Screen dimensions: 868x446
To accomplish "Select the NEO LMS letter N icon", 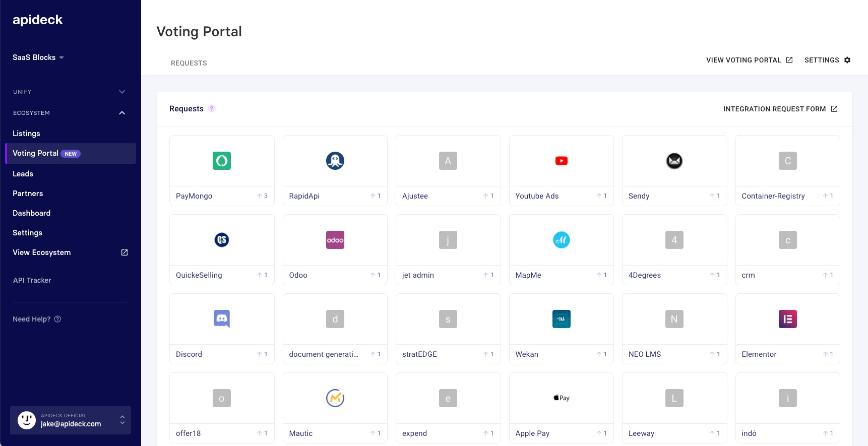I will (674, 319).
